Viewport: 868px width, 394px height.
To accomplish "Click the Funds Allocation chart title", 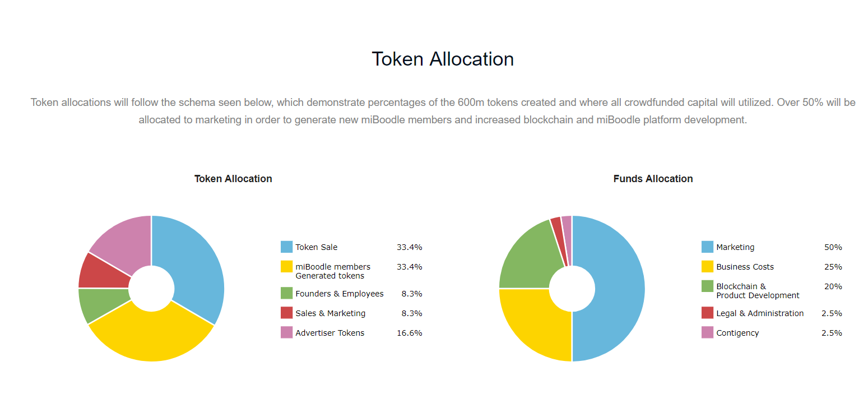I will (653, 179).
